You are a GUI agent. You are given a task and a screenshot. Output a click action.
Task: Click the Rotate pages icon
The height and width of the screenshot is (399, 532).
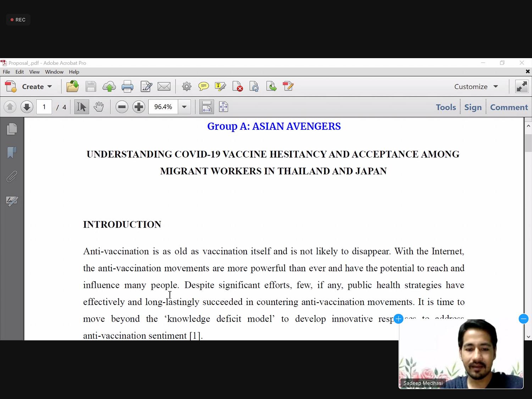(254, 87)
